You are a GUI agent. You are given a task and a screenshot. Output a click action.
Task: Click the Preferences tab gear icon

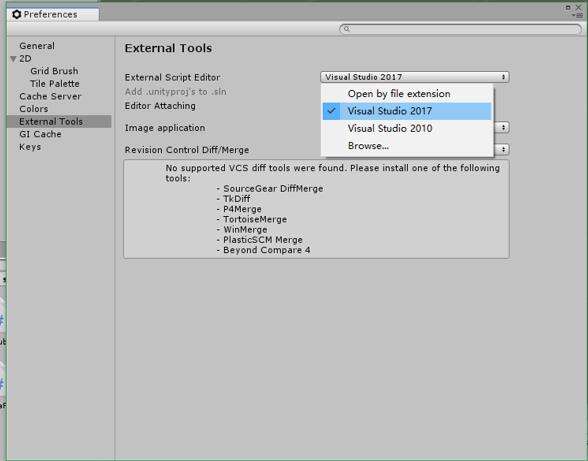(x=16, y=14)
